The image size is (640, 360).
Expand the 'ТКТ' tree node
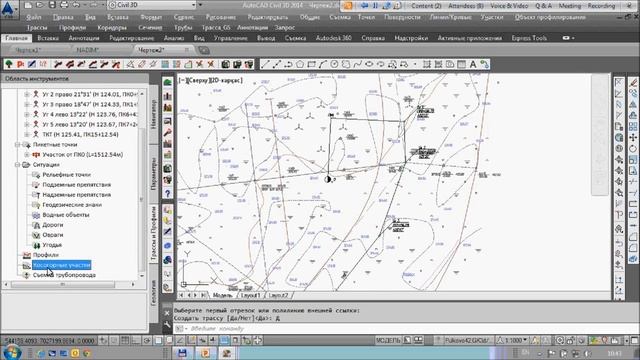27,134
